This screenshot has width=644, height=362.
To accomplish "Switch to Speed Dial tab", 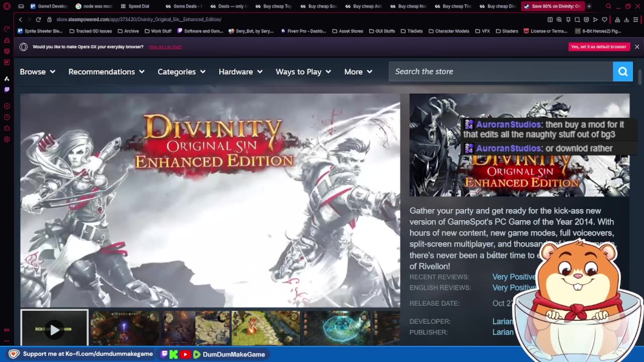I will [x=136, y=7].
